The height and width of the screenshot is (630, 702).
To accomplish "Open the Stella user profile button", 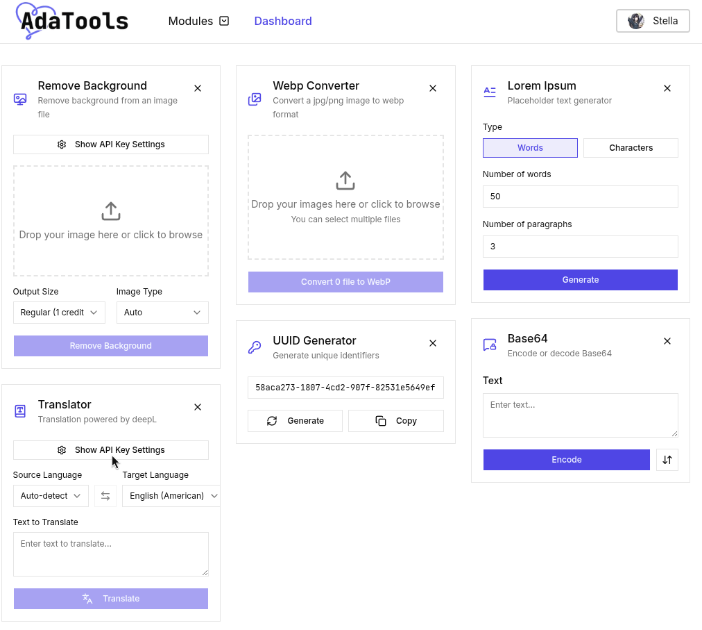I will 653,21.
